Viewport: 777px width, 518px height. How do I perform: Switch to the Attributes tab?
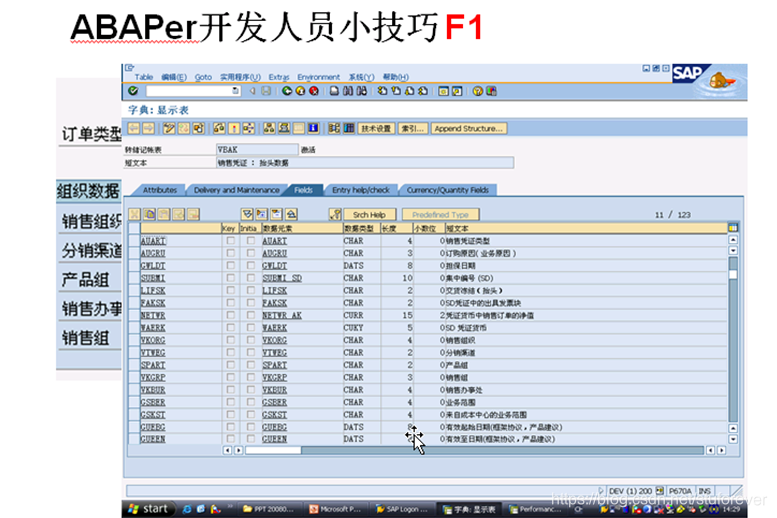[160, 190]
